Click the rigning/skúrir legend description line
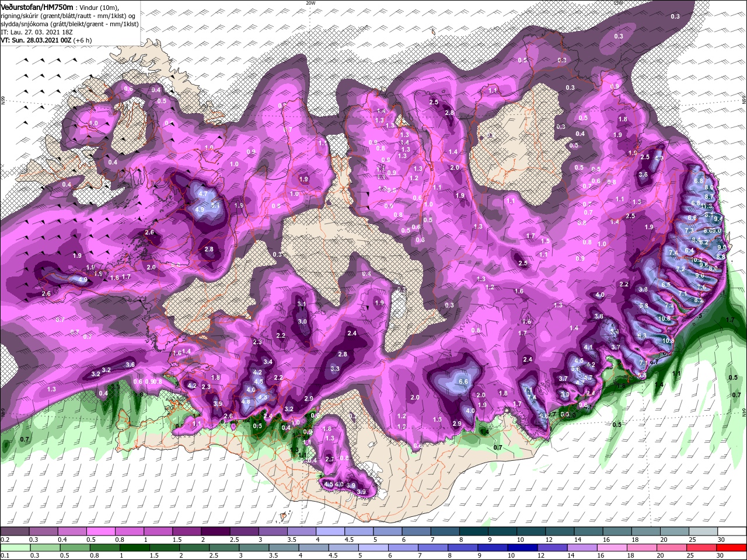 tap(69, 15)
